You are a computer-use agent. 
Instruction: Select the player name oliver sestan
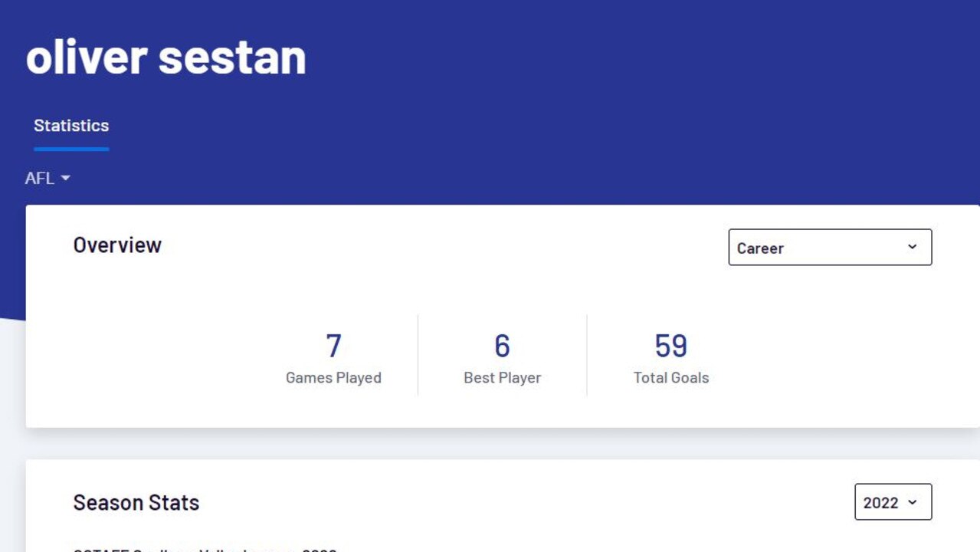(166, 56)
